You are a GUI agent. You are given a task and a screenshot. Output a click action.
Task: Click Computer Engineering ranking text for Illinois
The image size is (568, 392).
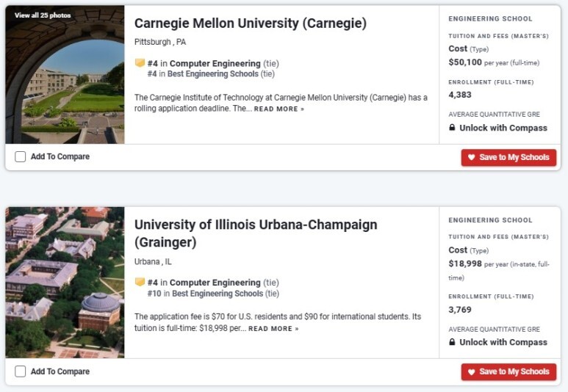coord(215,283)
